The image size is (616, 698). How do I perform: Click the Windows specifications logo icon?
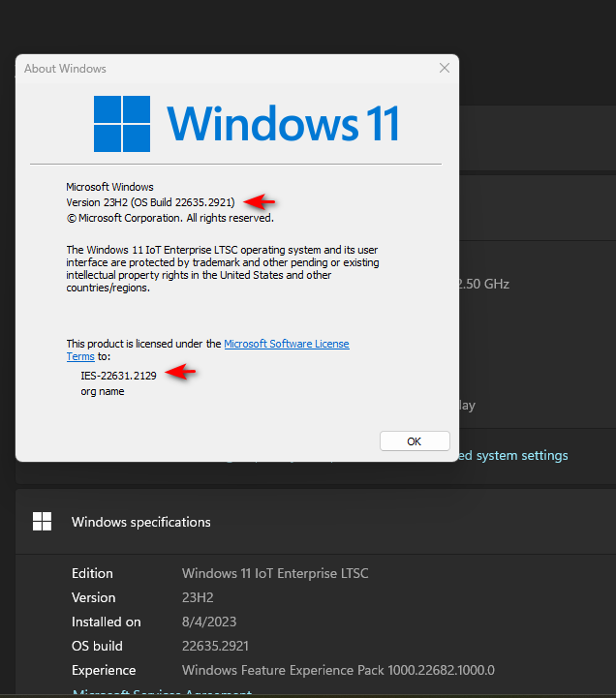(x=43, y=521)
